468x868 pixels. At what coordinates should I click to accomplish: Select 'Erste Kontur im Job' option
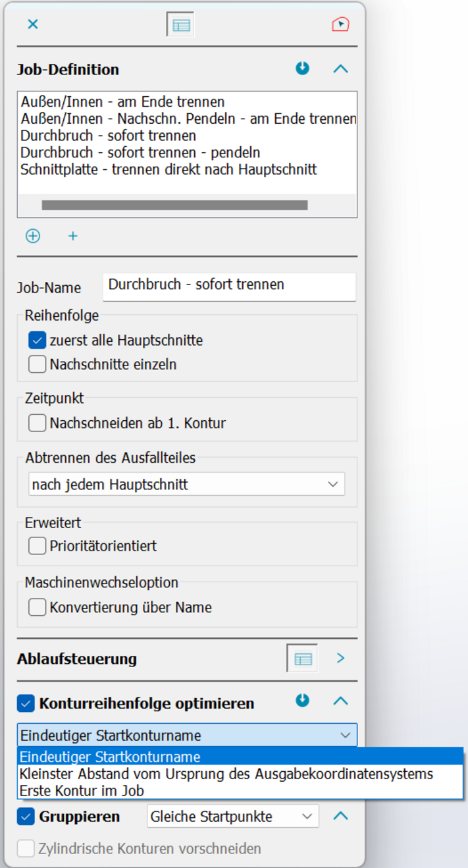[x=82, y=790]
